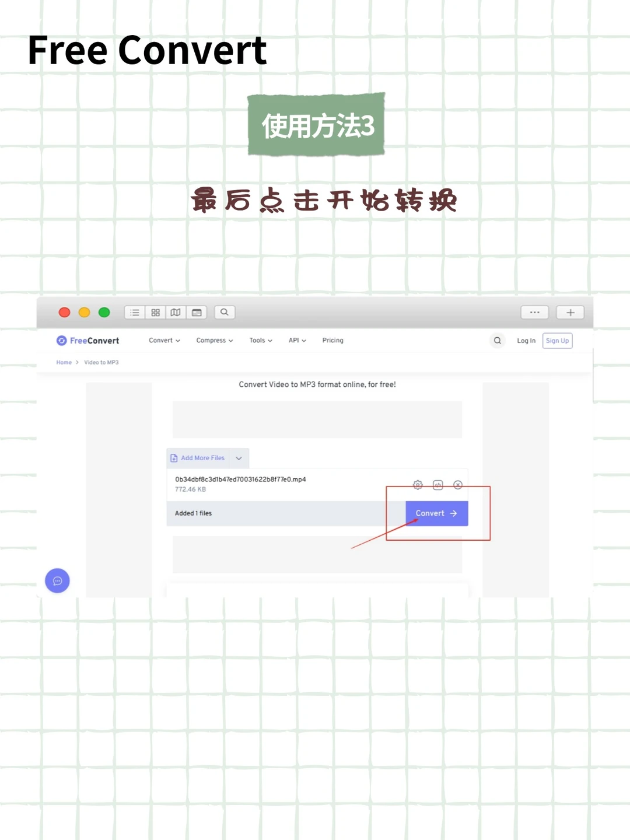Click Log In

click(526, 341)
